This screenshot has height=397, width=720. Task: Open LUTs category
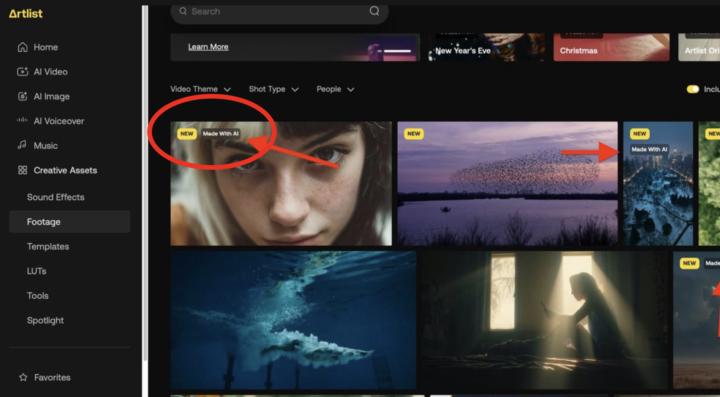[36, 271]
